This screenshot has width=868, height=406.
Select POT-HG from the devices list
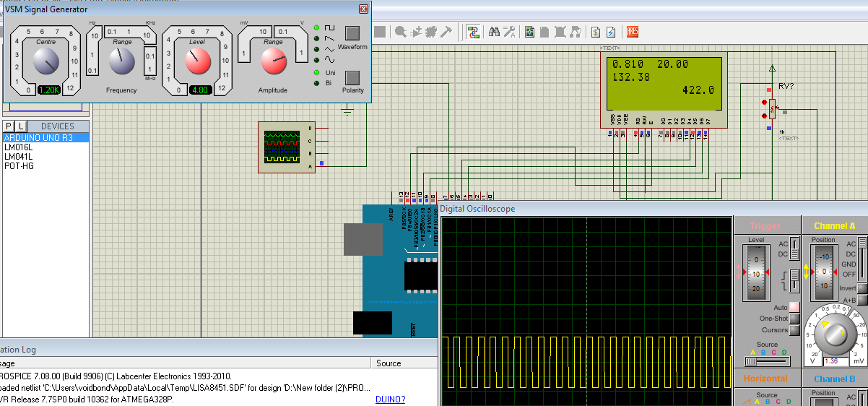click(x=19, y=166)
